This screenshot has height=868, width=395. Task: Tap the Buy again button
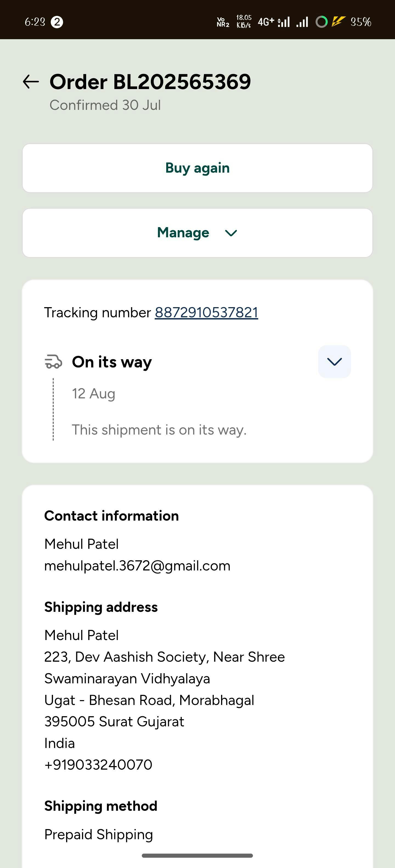click(x=197, y=168)
